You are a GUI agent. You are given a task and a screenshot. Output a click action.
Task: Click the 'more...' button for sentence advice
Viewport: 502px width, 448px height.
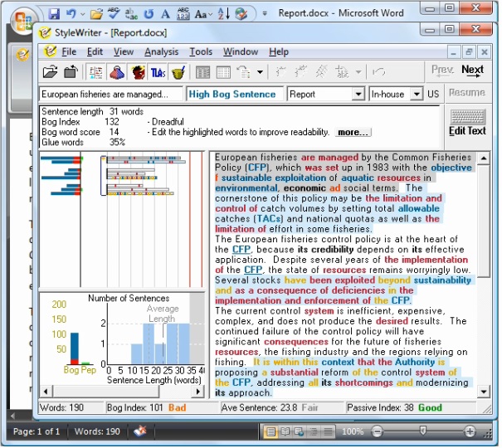point(353,132)
